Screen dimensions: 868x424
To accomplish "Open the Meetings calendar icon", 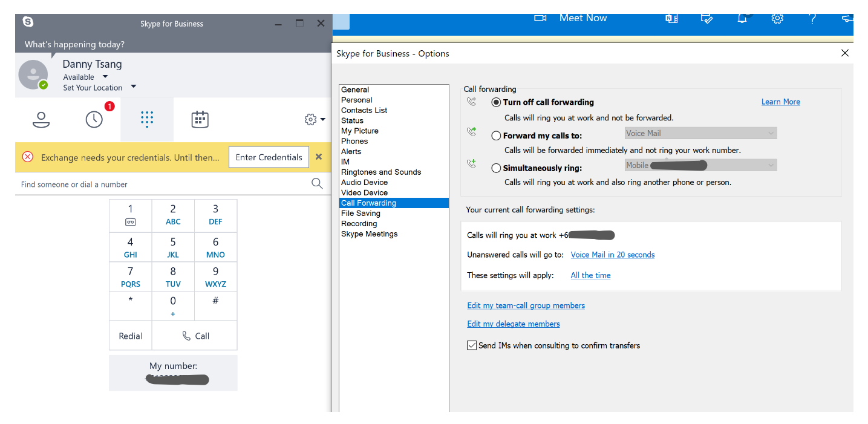I will [200, 120].
